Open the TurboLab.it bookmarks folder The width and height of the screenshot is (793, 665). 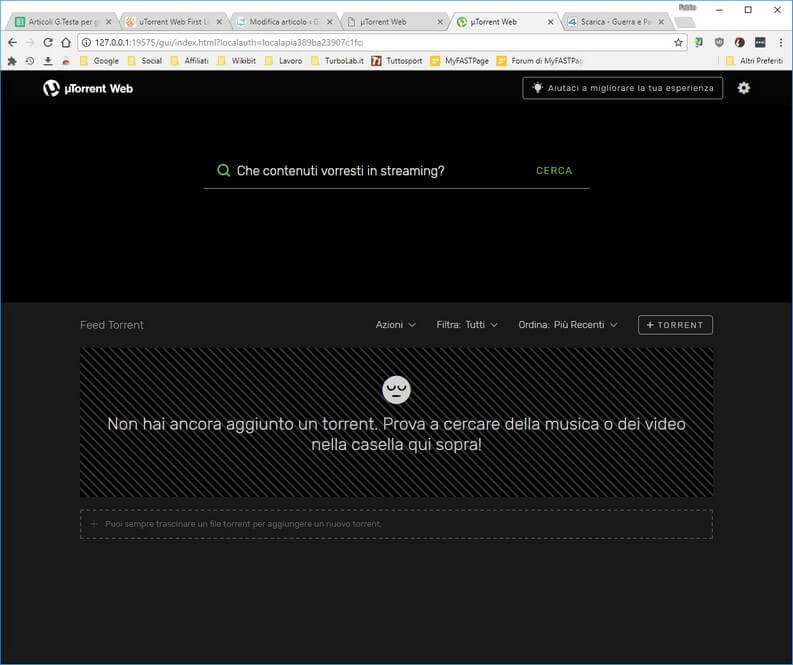pos(337,61)
